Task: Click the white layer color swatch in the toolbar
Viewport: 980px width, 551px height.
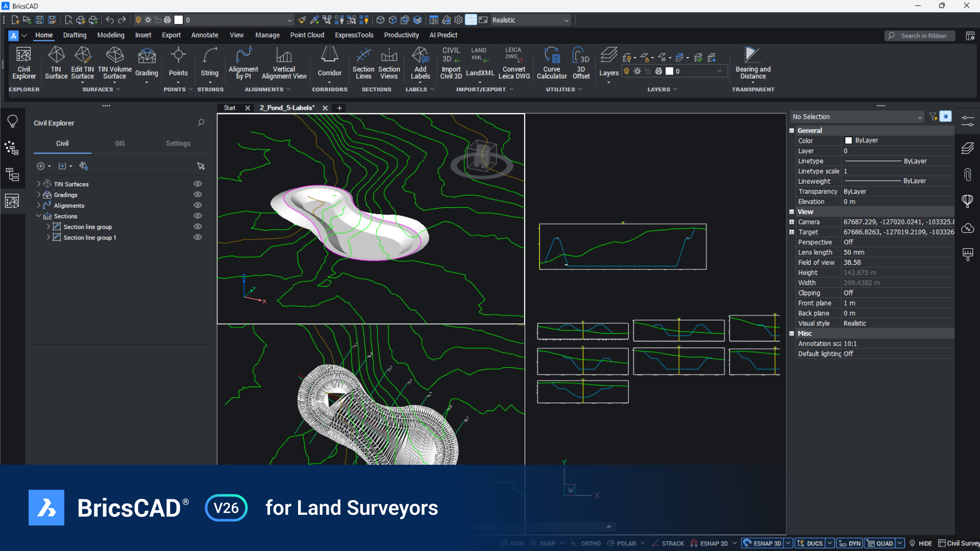Action: (x=179, y=20)
